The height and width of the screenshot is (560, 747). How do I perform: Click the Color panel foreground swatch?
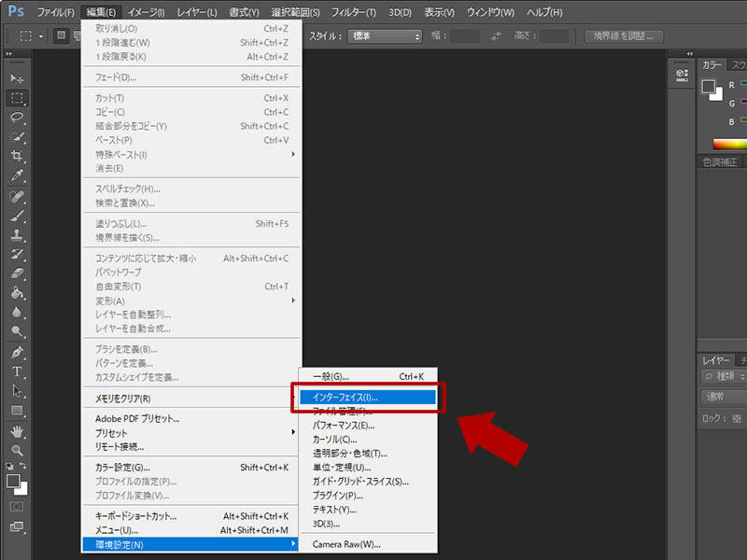[709, 87]
